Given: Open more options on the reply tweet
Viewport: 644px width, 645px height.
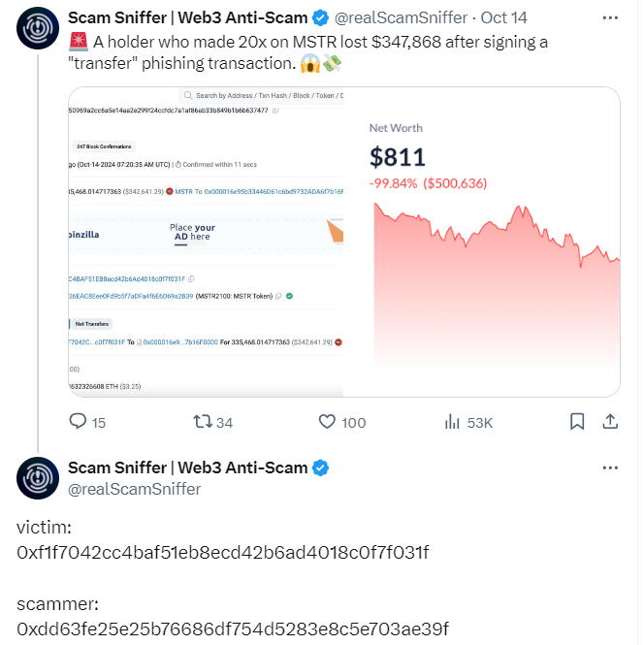Looking at the screenshot, I should point(608,468).
